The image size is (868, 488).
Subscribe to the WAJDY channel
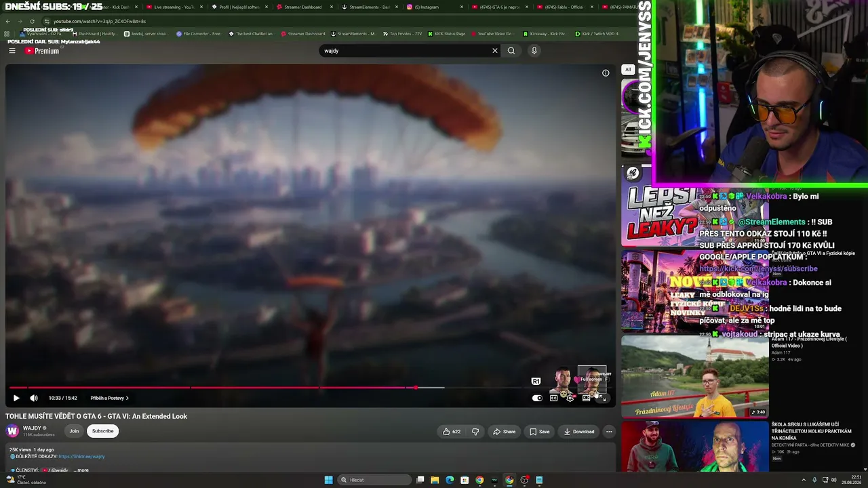point(103,431)
